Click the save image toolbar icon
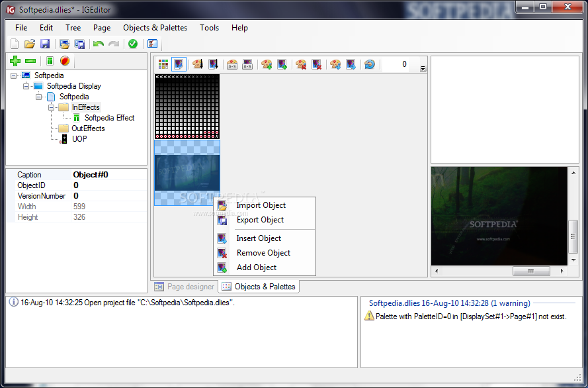Image resolution: width=588 pixels, height=388 pixels. click(79, 44)
